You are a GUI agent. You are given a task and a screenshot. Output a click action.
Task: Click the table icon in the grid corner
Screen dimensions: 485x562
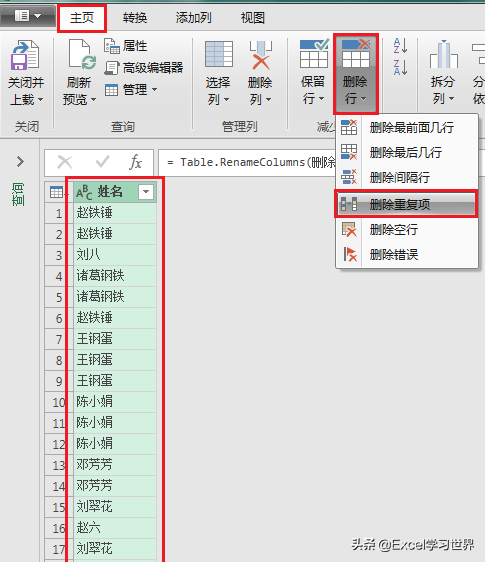point(57,192)
